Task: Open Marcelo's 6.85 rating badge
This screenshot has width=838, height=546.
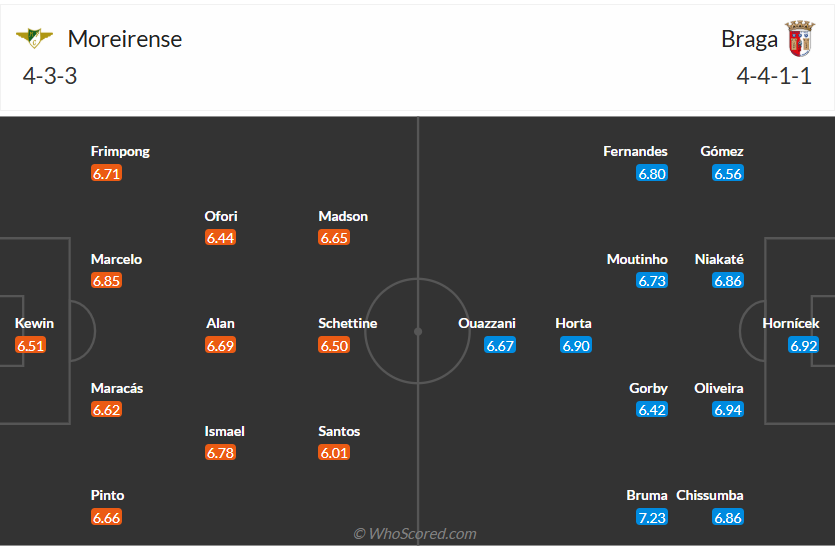Action: pos(106,281)
